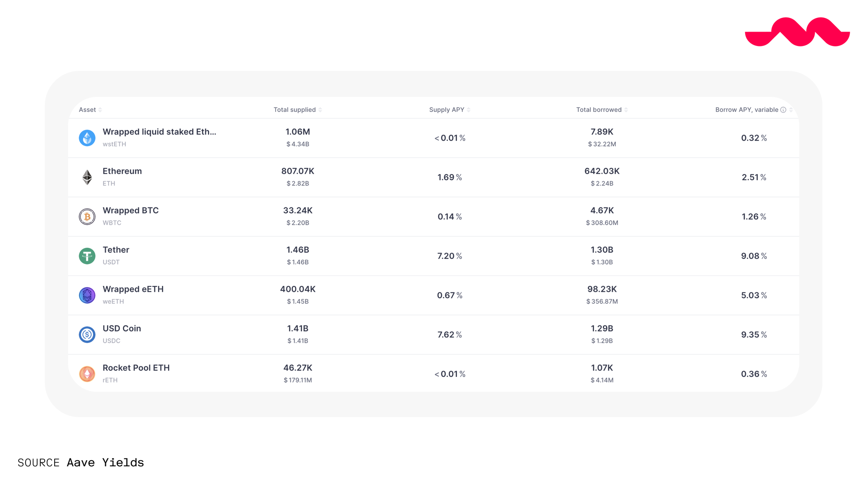
Task: Open the Wrapped liquid staked Eth row
Action: [159, 132]
